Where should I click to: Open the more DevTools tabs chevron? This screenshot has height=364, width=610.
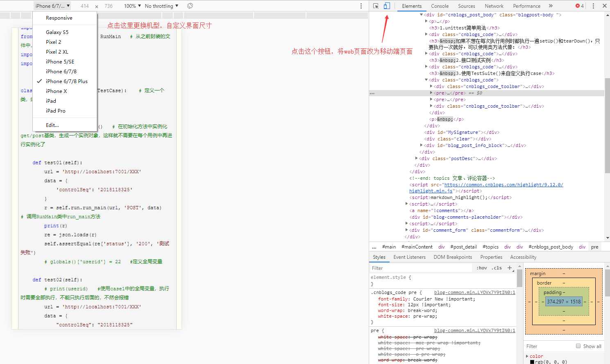(551, 6)
